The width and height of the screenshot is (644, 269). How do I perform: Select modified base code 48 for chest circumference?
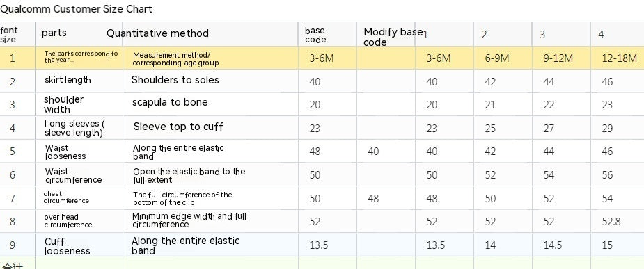pyautogui.click(x=386, y=198)
